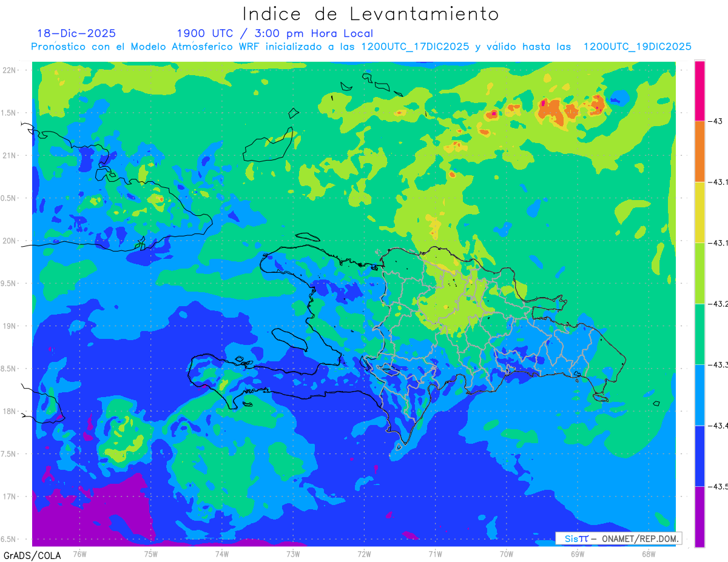Click the '22N' latitude label
This screenshot has height=562, width=728.
tap(10, 70)
